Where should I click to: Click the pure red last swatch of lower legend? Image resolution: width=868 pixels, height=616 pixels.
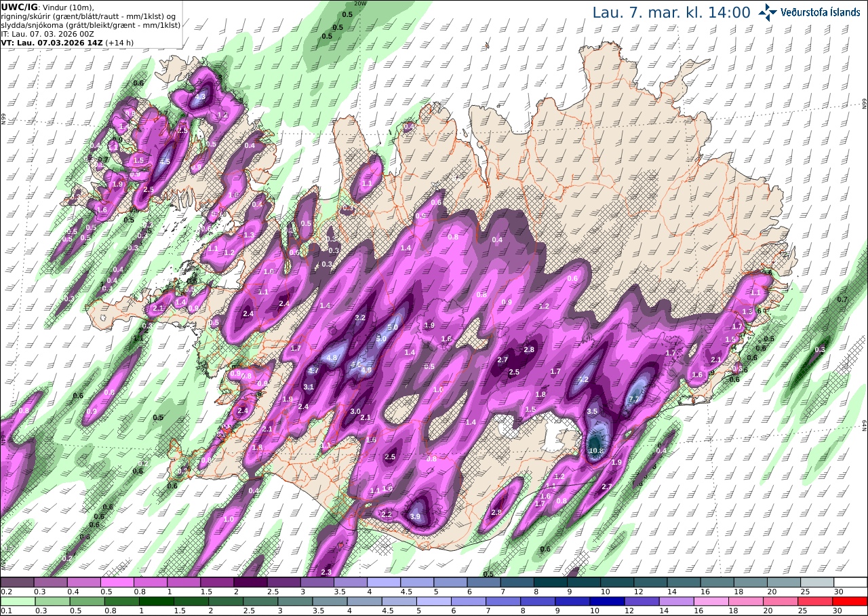(850, 601)
